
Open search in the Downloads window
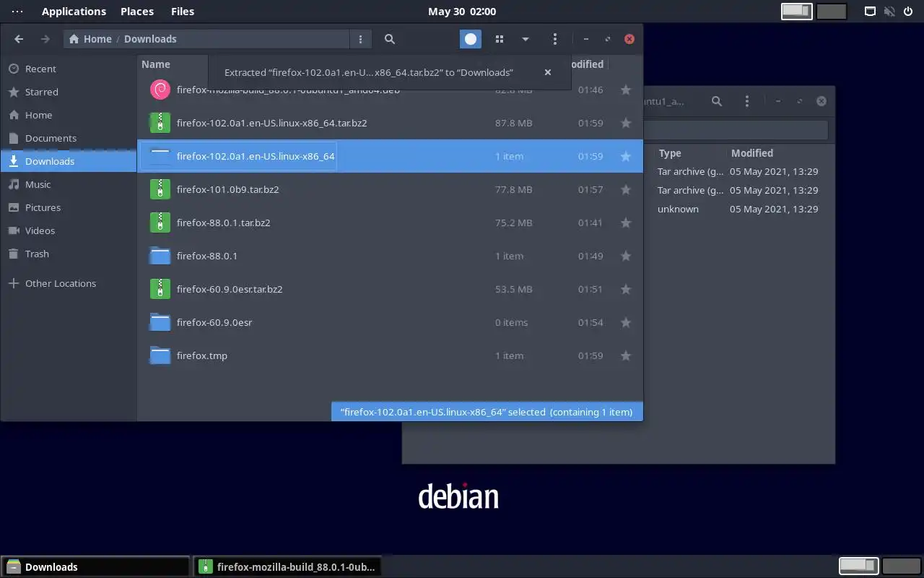[x=390, y=39]
